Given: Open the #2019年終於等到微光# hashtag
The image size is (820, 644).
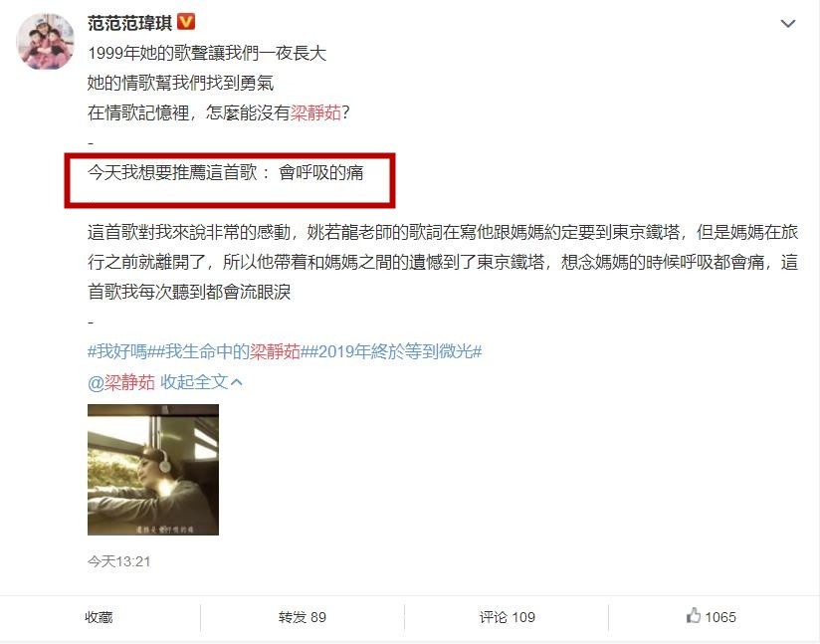Looking at the screenshot, I should tap(393, 351).
